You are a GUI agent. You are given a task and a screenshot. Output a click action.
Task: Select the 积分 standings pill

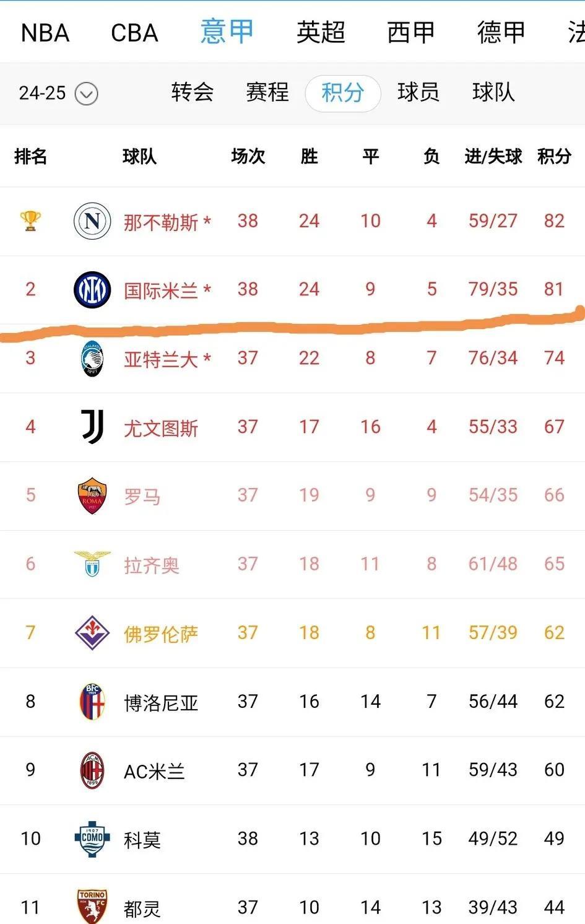click(342, 93)
